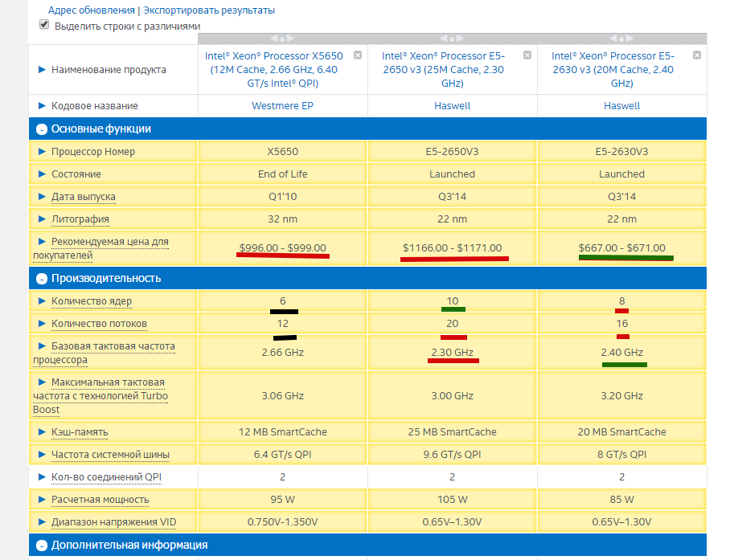Expand the Количество ядер row arrow
This screenshot has height=560, width=730.
tap(42, 301)
